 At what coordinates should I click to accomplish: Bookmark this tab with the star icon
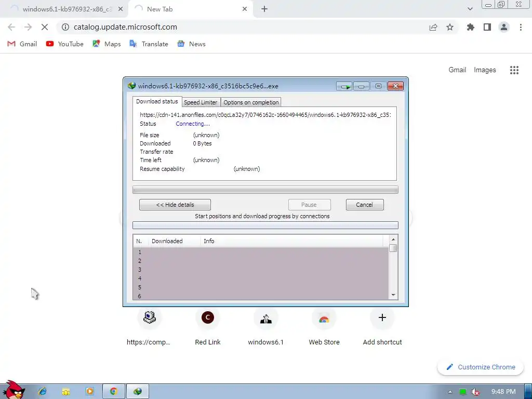click(450, 27)
